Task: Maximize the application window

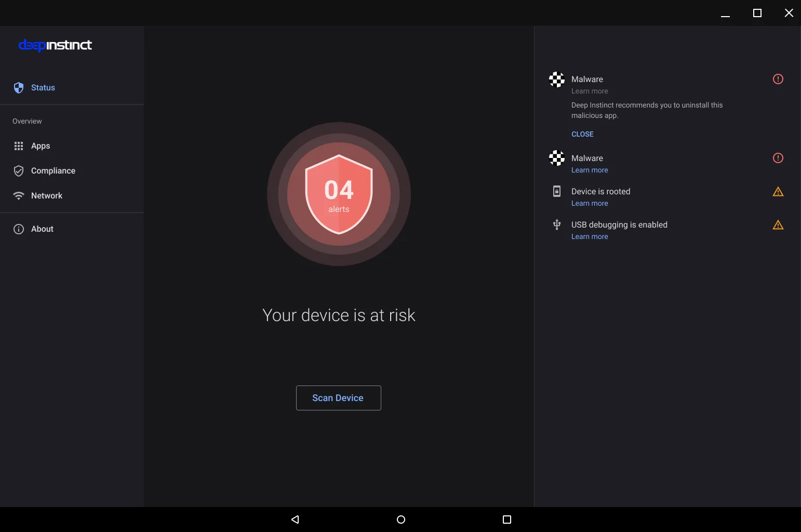Action: (757, 13)
